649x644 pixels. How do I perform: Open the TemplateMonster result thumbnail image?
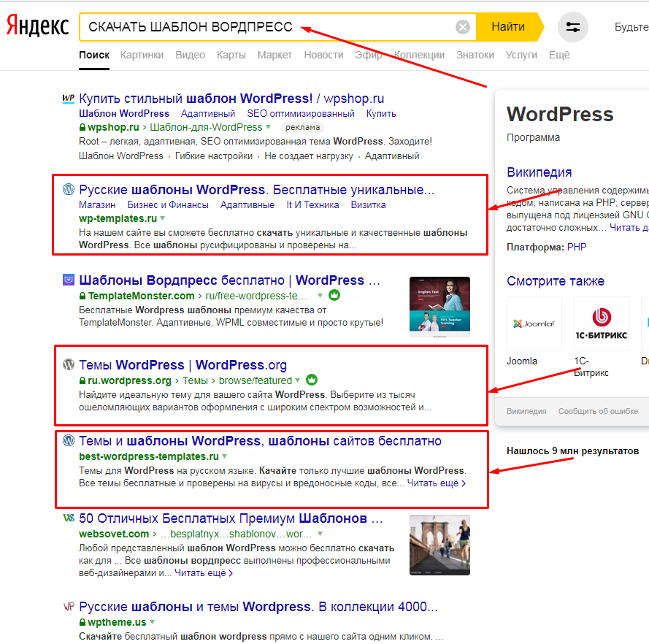(x=439, y=307)
